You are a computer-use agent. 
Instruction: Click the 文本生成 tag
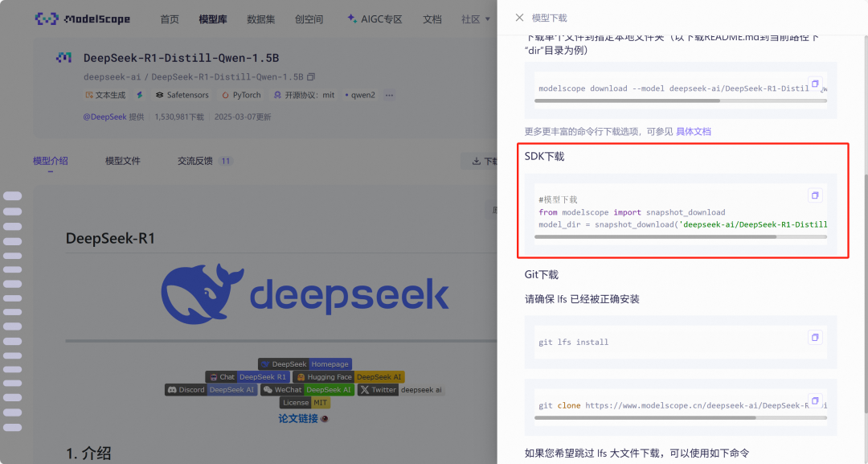tap(105, 95)
